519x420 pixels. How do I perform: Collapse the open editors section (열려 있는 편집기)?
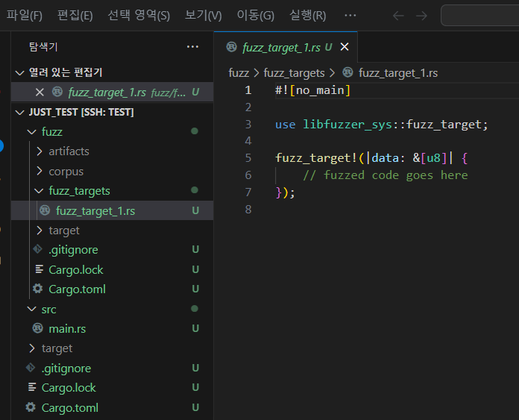click(19, 73)
